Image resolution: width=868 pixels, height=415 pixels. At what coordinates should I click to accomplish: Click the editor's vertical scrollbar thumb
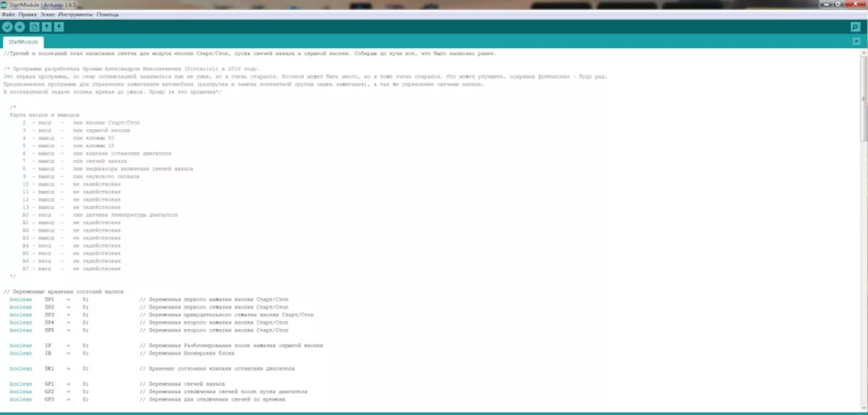(863, 99)
